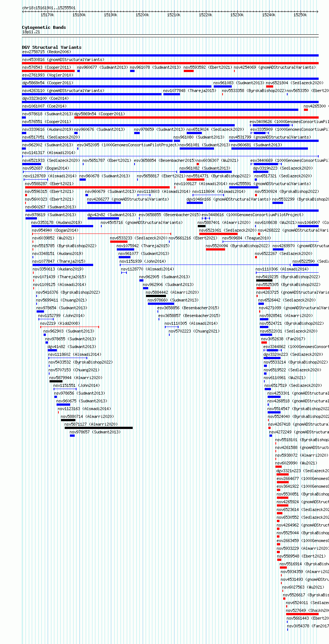Open variant nsv576551 (Cooper2011)
Screen dimensions: 329x644
click(47, 122)
